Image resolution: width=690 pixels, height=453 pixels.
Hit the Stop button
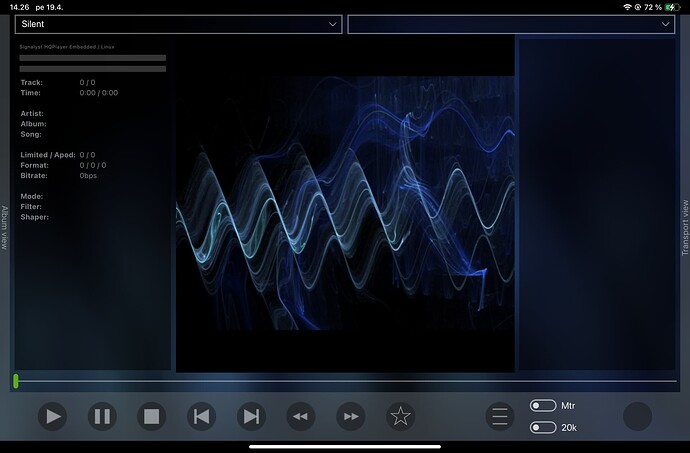tap(152, 417)
